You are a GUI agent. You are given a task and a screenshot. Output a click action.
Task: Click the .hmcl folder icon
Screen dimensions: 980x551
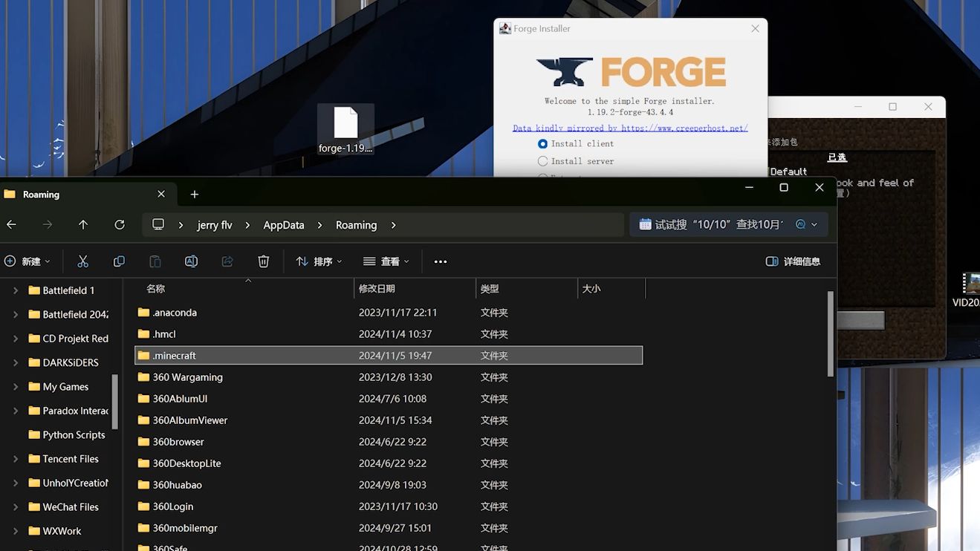click(143, 334)
